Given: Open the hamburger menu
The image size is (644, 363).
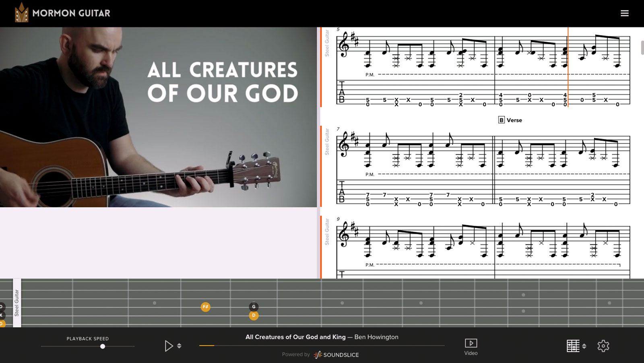Looking at the screenshot, I should coord(624,13).
